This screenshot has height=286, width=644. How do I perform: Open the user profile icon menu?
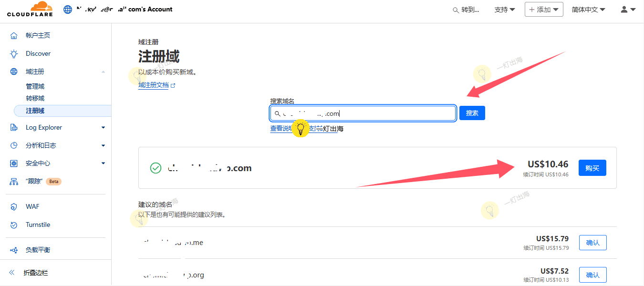click(x=628, y=10)
